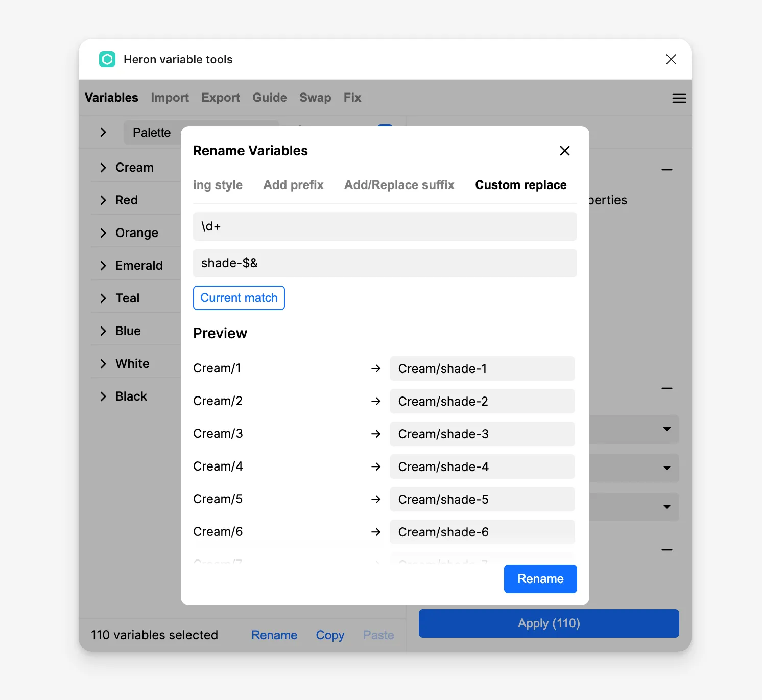Expand the Cream color group

103,168
